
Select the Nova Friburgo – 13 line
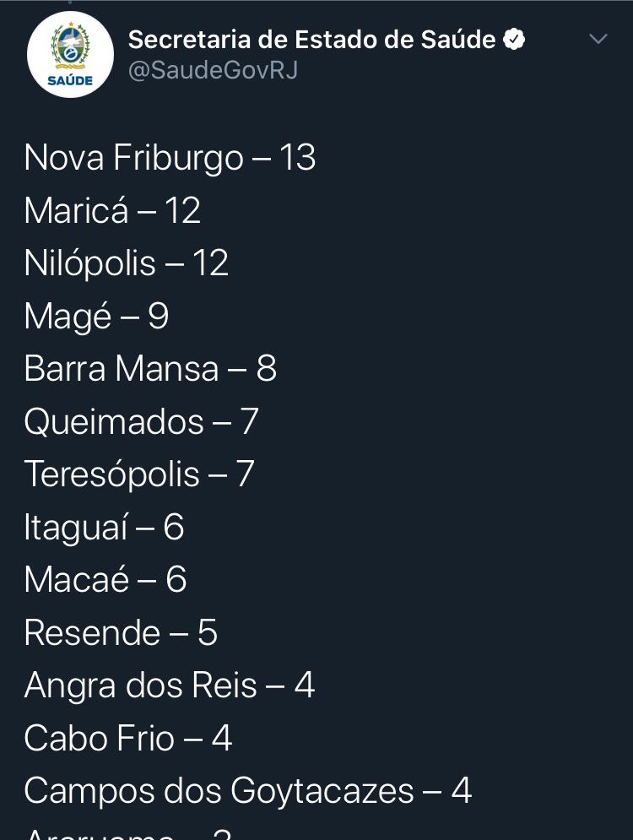[170, 158]
